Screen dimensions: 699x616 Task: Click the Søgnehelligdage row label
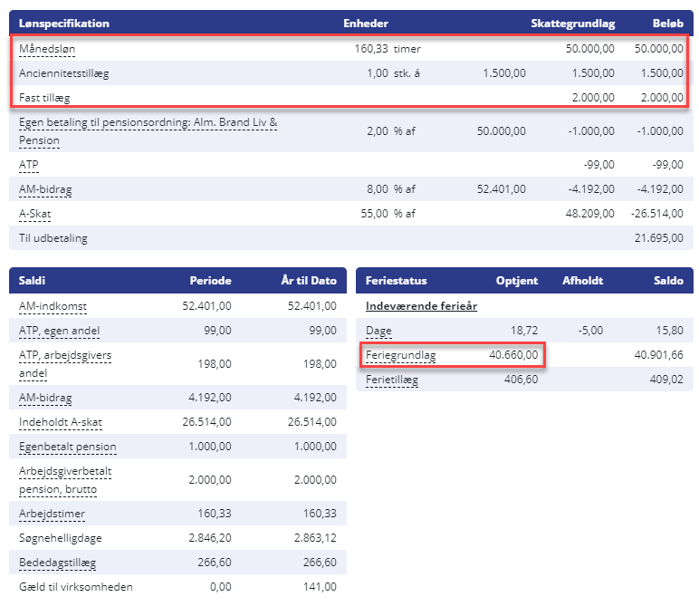pyautogui.click(x=60, y=538)
